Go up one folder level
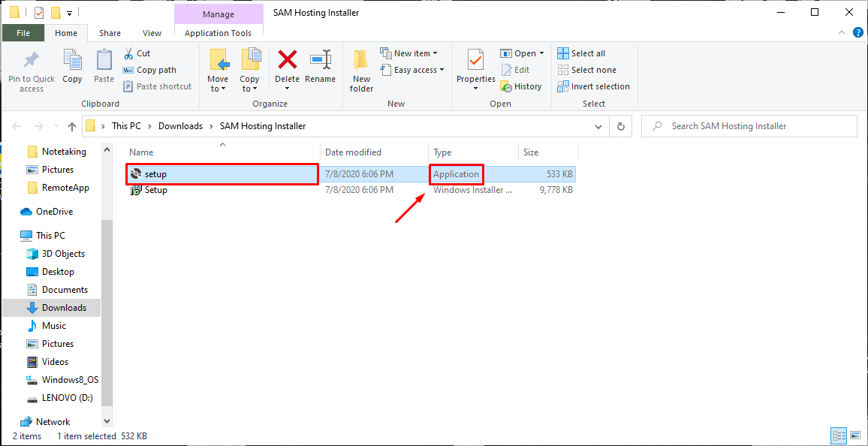This screenshot has height=446, width=868. [x=72, y=126]
